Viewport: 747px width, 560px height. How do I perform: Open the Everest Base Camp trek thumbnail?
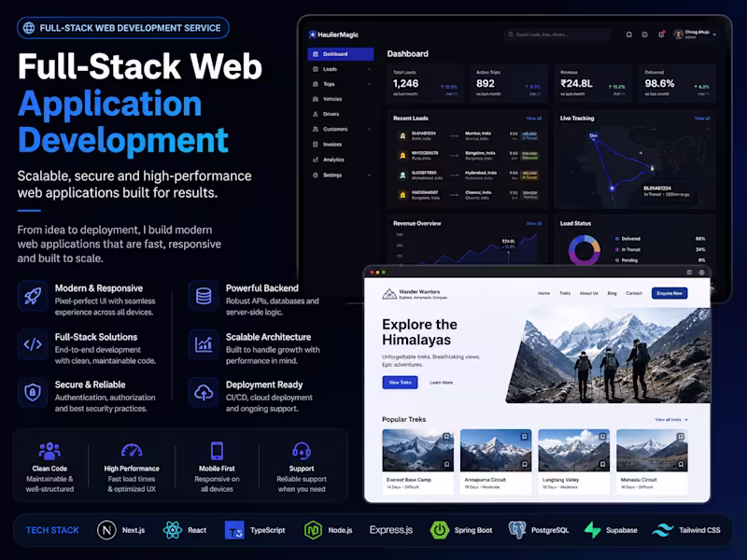[417, 451]
